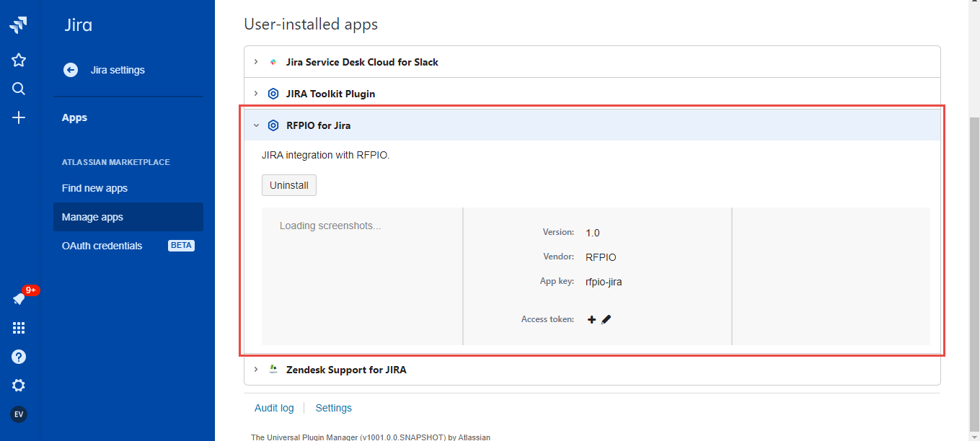Open the app switcher grid icon

(19, 328)
